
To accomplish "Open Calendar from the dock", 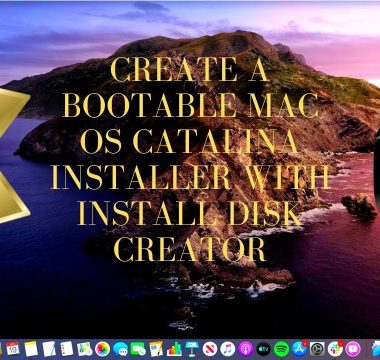I will click(x=13, y=349).
